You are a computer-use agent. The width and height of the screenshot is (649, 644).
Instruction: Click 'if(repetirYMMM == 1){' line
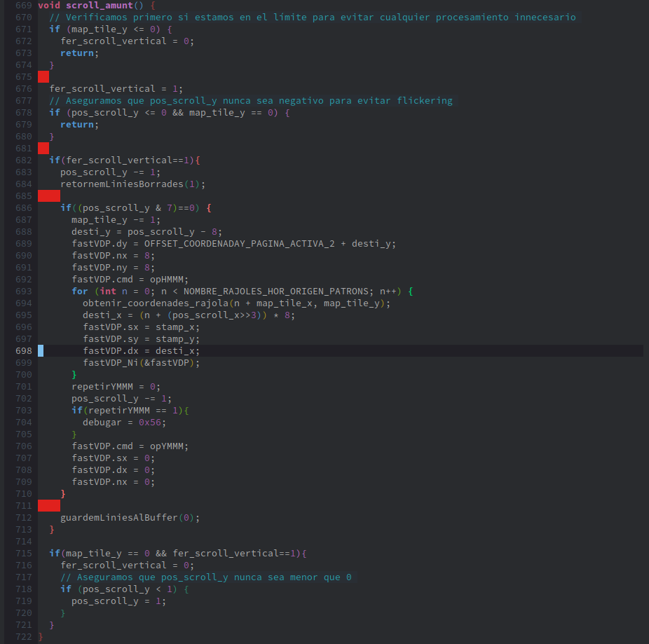[130, 411]
